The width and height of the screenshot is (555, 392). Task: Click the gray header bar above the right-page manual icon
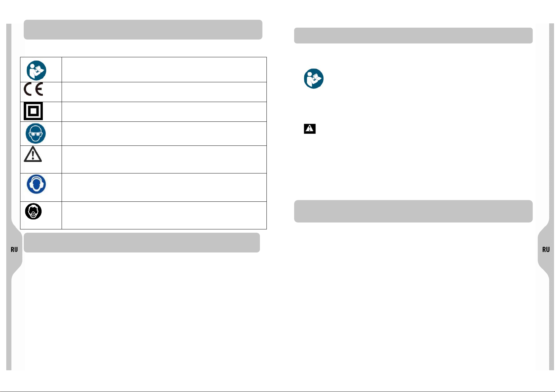point(413,36)
